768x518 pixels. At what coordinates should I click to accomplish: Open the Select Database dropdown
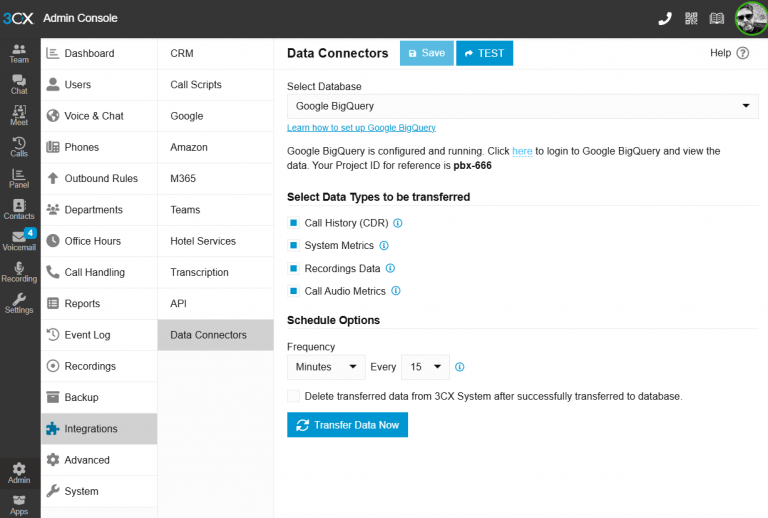click(523, 106)
